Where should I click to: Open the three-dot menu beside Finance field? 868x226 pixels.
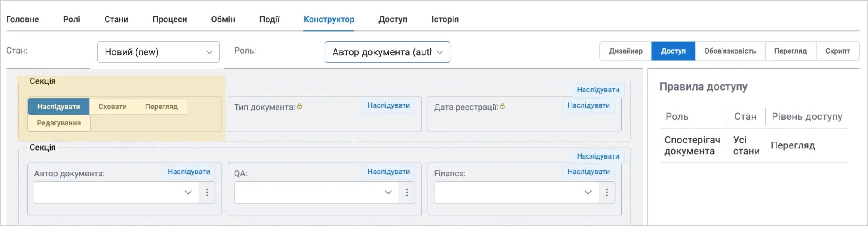coord(606,192)
